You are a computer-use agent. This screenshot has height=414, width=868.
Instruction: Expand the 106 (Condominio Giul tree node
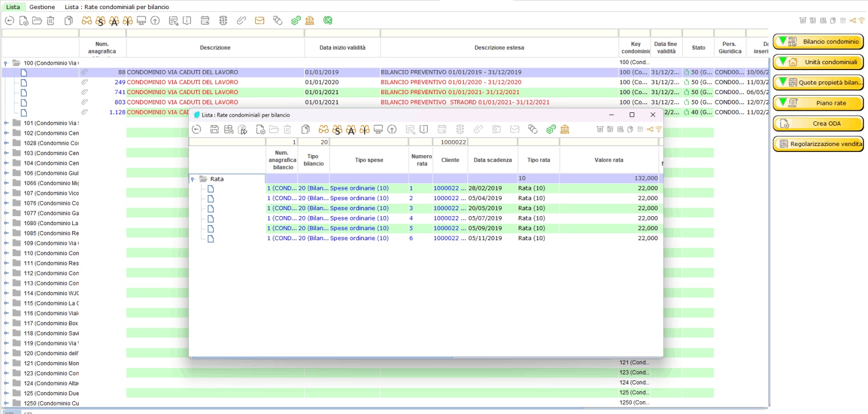[6, 173]
